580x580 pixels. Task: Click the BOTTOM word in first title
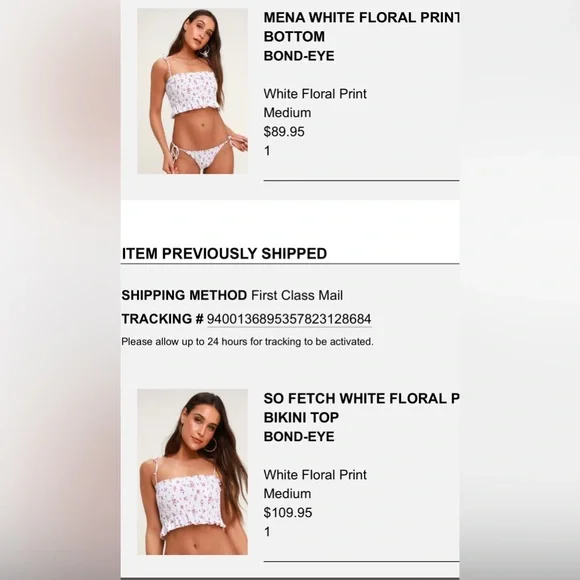[294, 37]
